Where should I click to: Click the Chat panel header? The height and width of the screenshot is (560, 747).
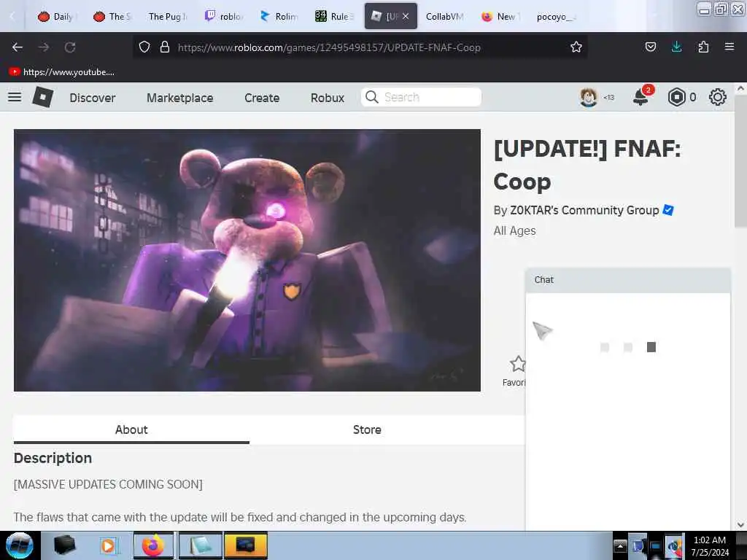tap(628, 280)
